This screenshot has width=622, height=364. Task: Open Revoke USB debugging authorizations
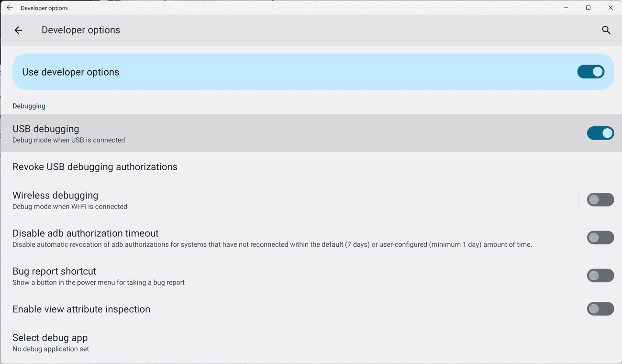95,167
